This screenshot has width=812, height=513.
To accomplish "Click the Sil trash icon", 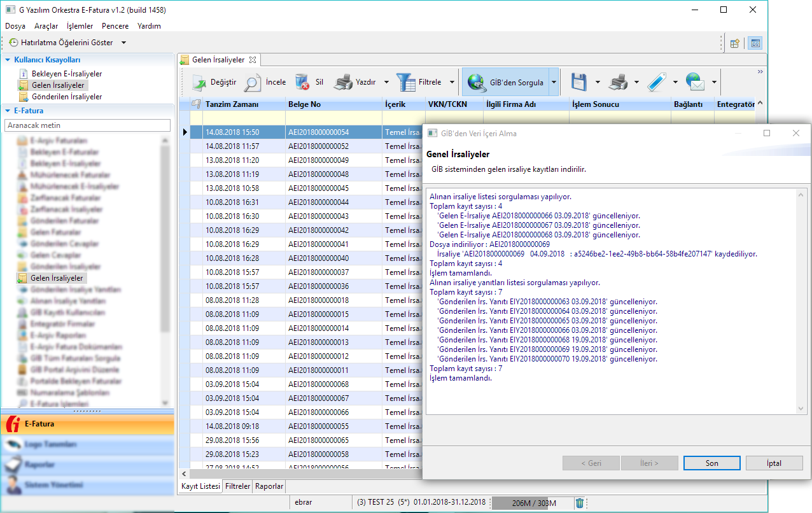I will 302,82.
